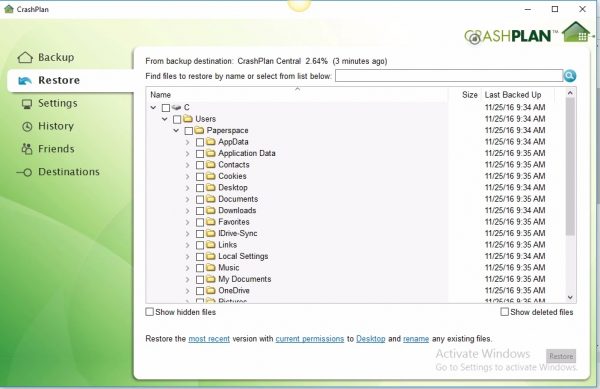Click the Restore arrow icon in sidebar
Screen dimensions: 600x389
25,80
